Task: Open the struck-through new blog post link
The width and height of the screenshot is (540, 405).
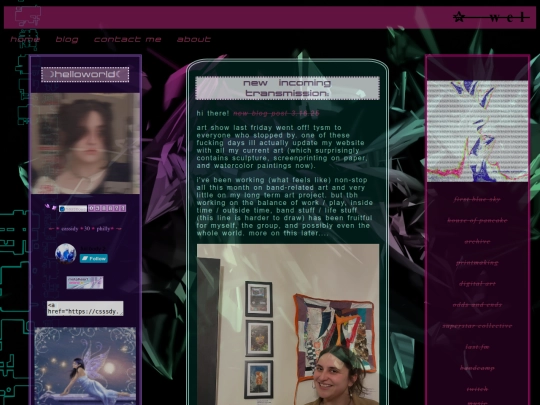Action: tap(276, 113)
